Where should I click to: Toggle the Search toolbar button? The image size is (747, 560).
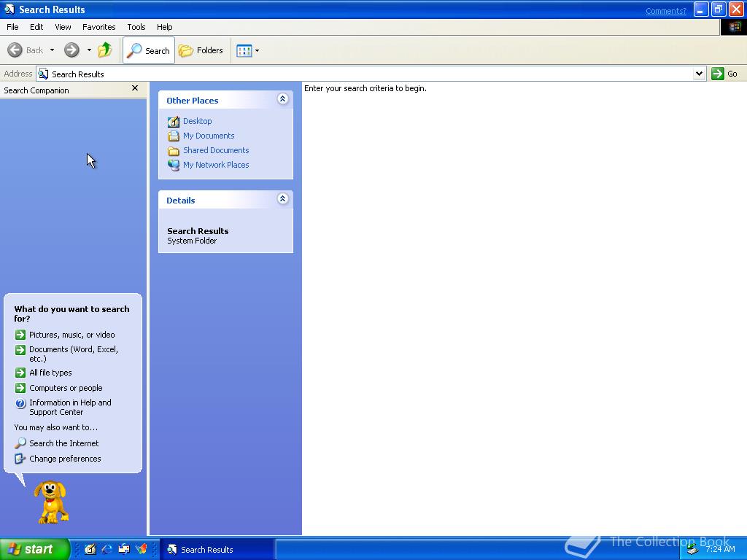[x=149, y=50]
